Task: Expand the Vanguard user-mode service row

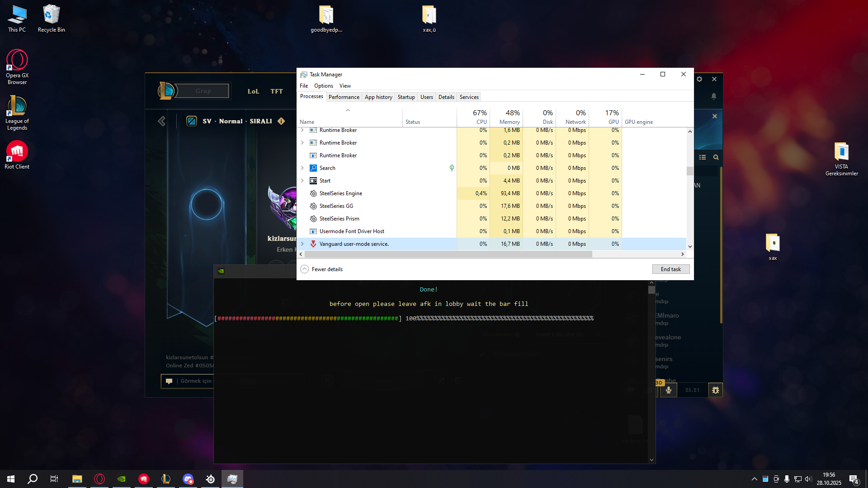Action: tap(302, 244)
